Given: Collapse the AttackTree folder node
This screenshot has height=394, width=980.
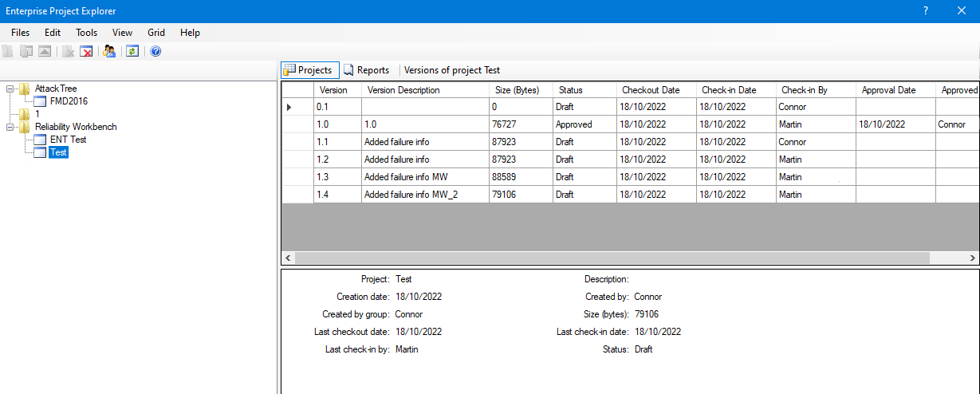Looking at the screenshot, I should click(x=10, y=89).
